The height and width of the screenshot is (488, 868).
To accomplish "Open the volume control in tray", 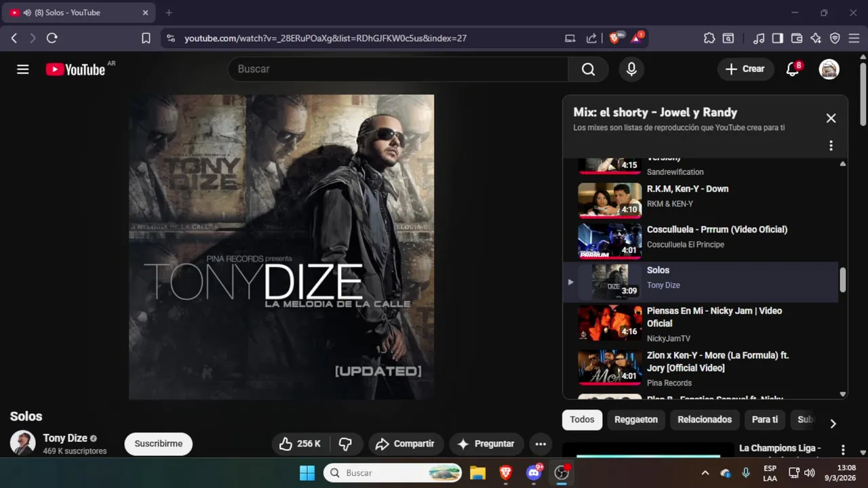I will pyautogui.click(x=809, y=473).
